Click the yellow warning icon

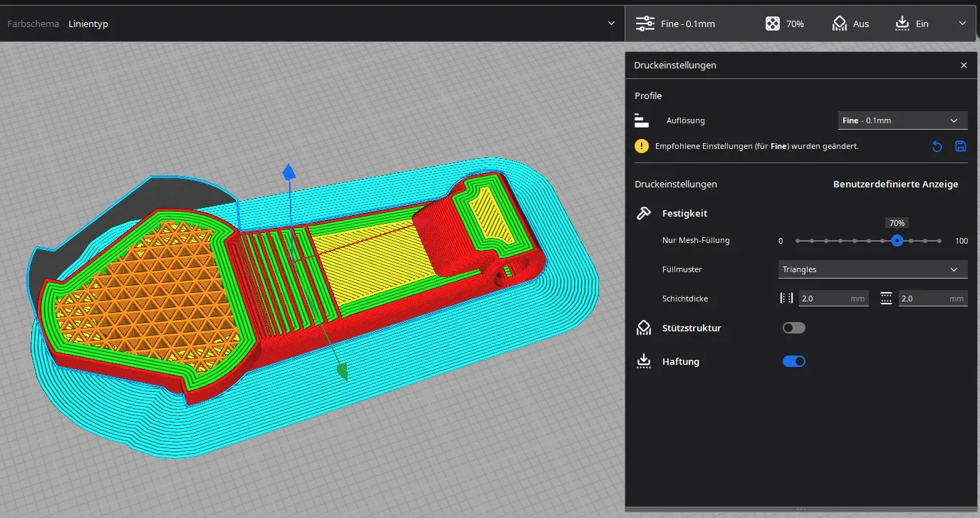point(642,146)
